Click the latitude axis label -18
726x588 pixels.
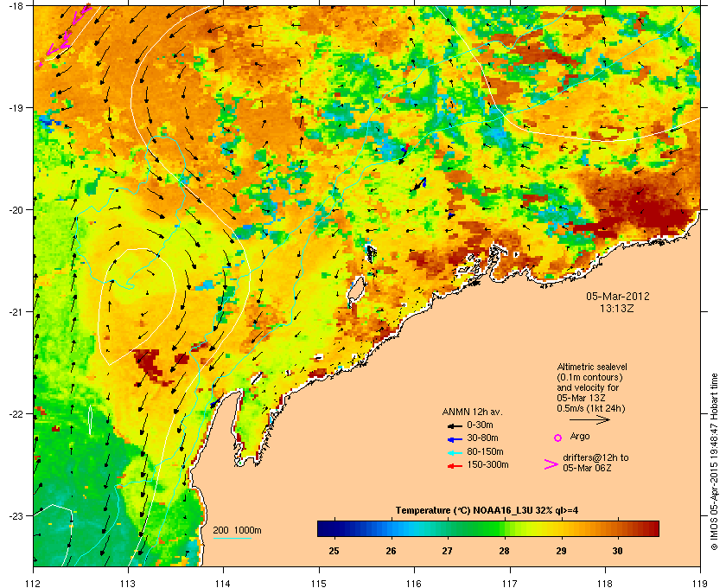pyautogui.click(x=16, y=5)
